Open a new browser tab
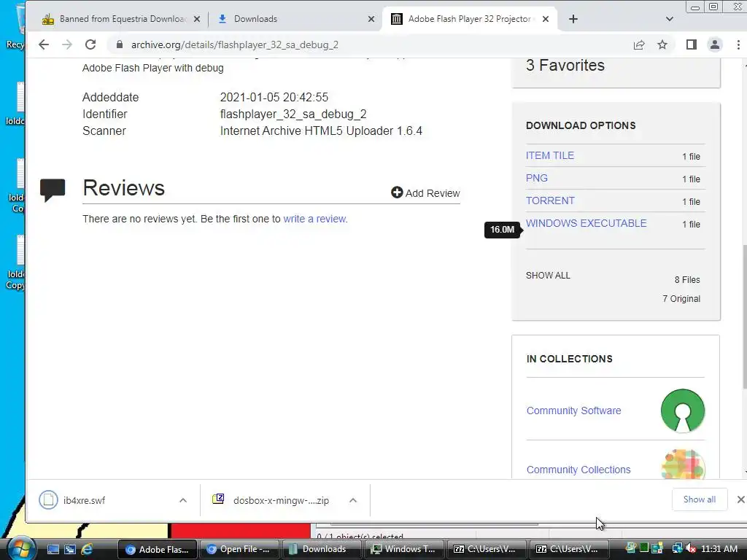747x560 pixels. click(573, 19)
